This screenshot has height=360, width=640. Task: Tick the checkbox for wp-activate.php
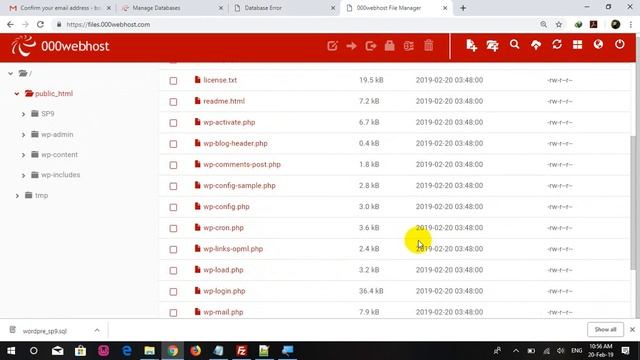173,123
